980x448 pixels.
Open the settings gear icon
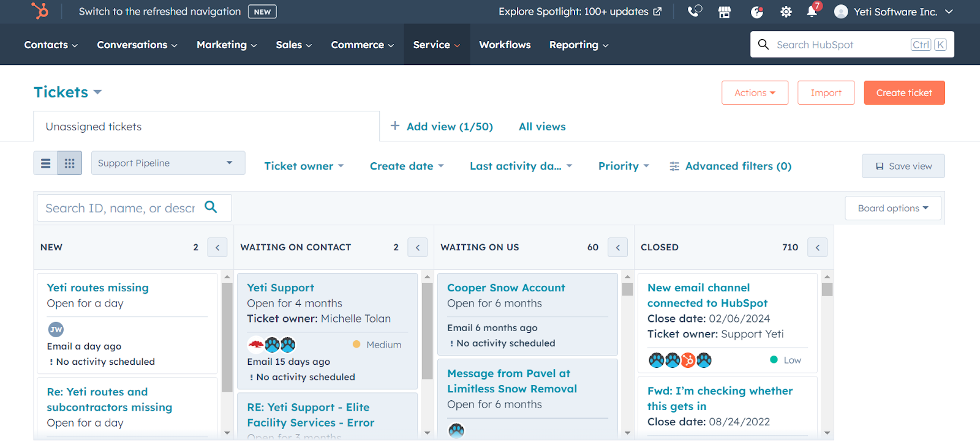[x=786, y=12]
